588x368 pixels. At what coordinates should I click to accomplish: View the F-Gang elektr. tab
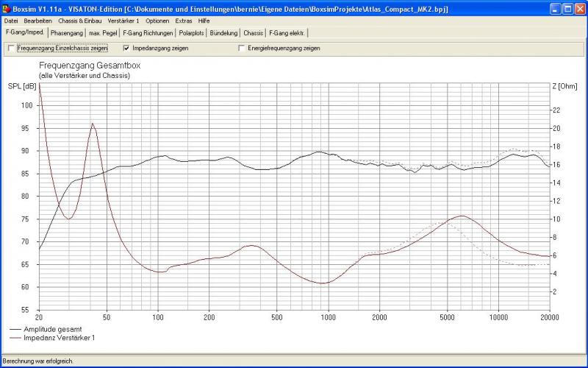[x=287, y=33]
